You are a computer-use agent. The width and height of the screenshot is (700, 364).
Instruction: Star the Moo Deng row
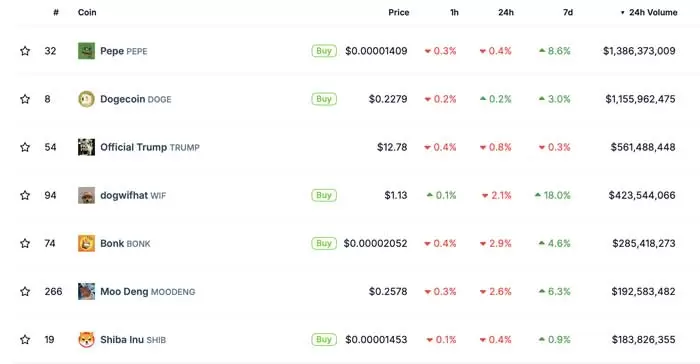[25, 292]
